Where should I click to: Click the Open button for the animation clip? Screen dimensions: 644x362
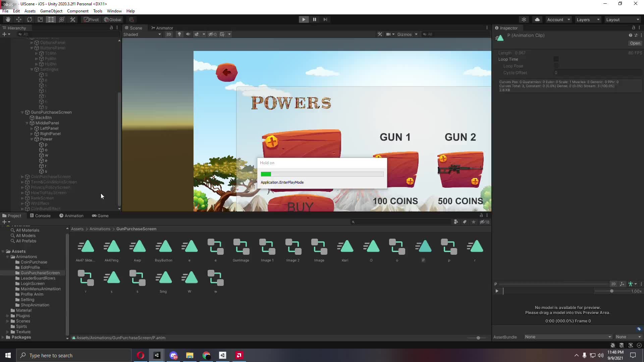[635, 43]
